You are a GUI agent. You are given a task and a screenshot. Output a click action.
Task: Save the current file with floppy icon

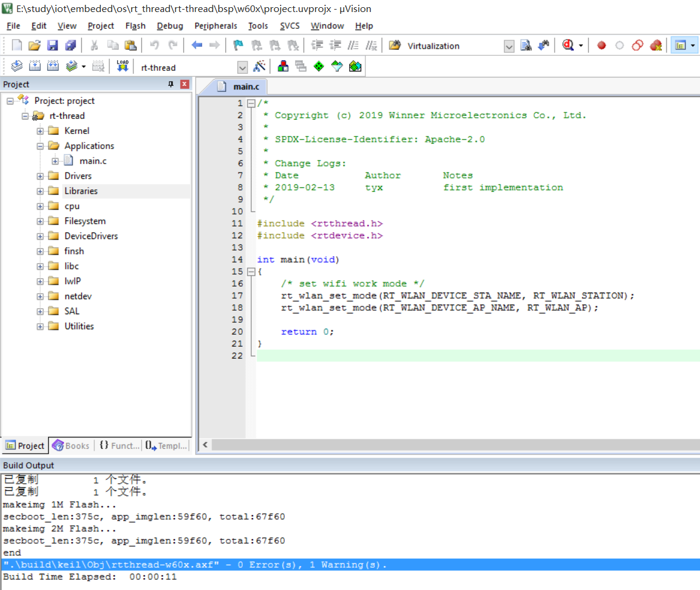pos(53,45)
